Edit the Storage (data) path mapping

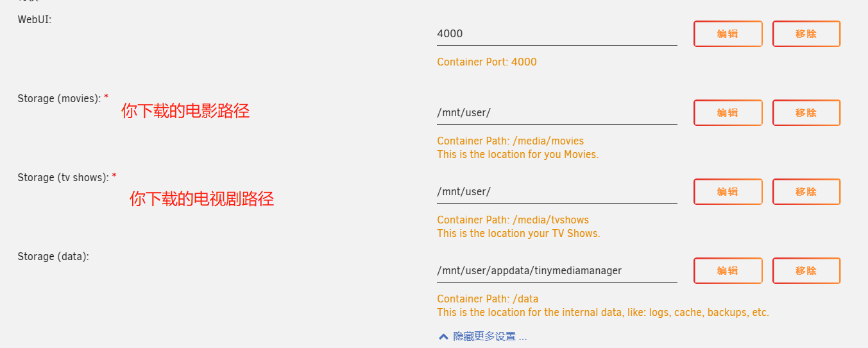(728, 271)
